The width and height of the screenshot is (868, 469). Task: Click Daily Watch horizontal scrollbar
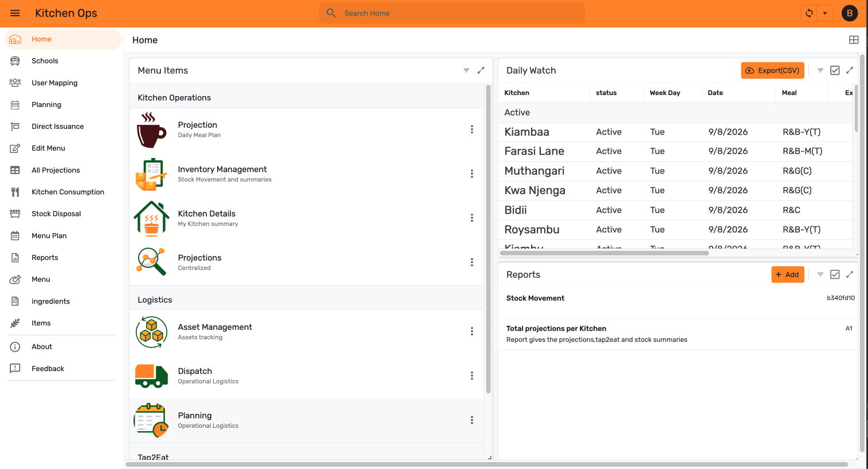tap(604, 253)
